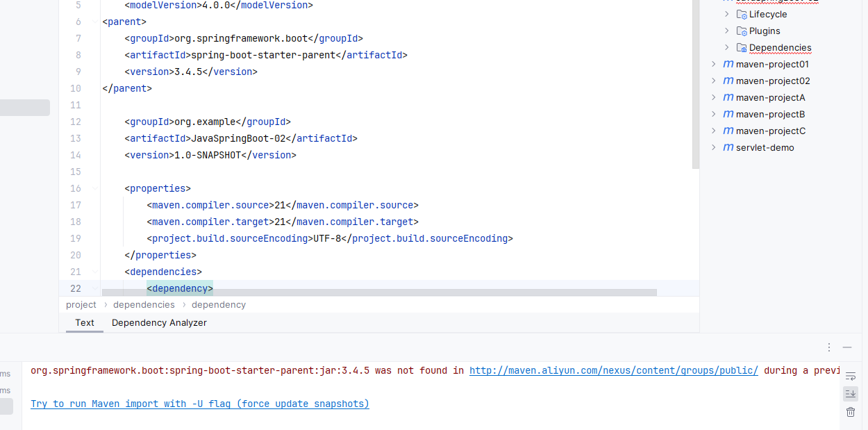Expand the servlet-demo module
868x430 pixels.
click(x=713, y=147)
